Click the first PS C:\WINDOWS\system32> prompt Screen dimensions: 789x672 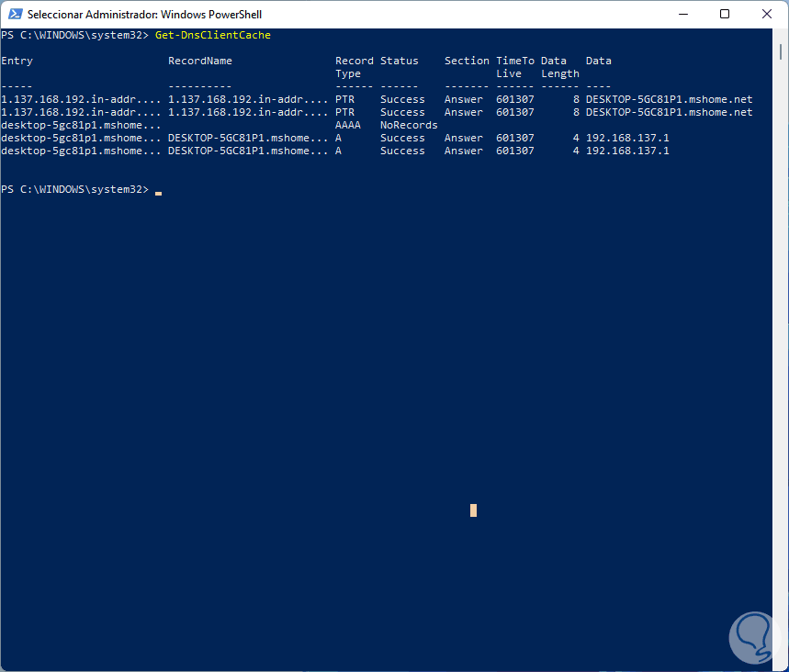[x=75, y=35]
